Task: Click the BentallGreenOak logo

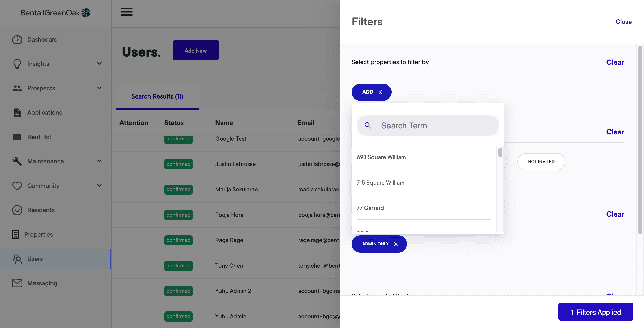Action: pyautogui.click(x=55, y=13)
